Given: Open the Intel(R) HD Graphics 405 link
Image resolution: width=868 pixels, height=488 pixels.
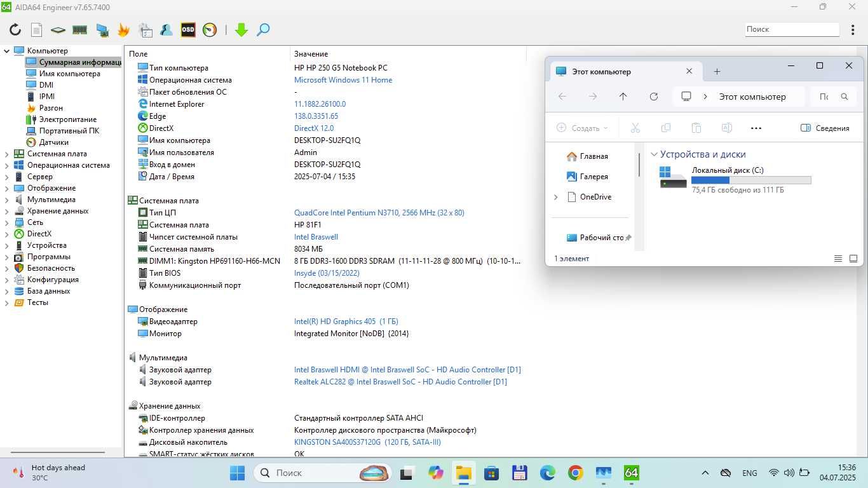Looking at the screenshot, I should 346,322.
